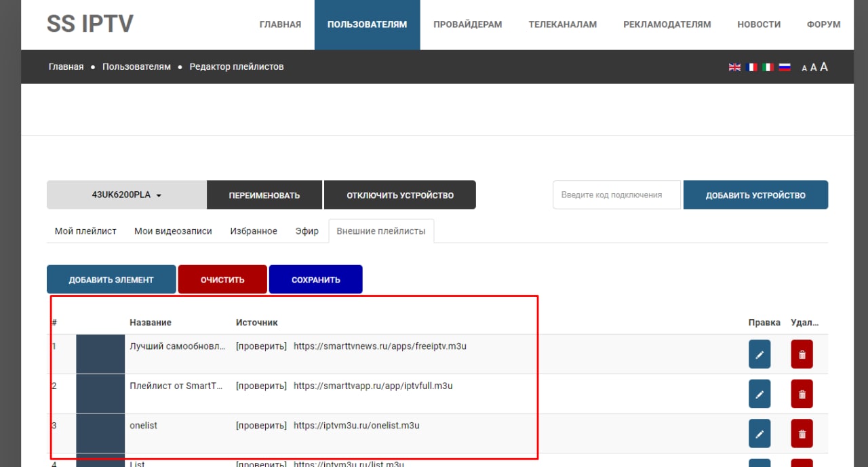
Task: Set medium font size letter A
Action: tap(814, 67)
